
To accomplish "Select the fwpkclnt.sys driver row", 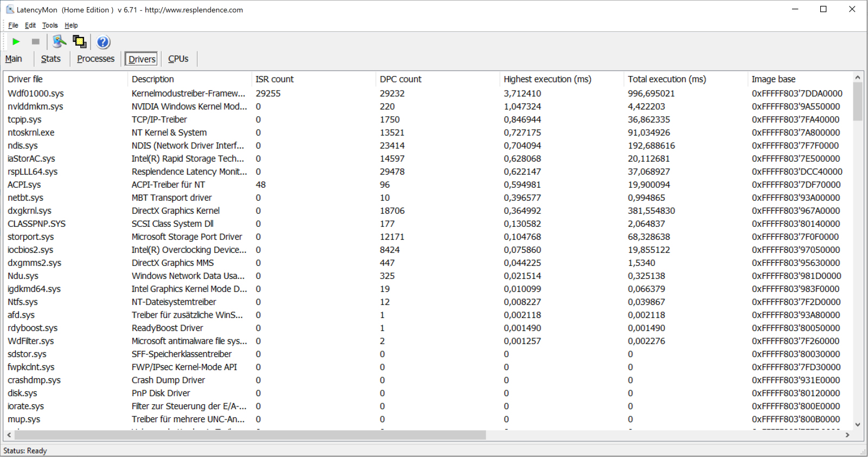I will tap(427, 367).
